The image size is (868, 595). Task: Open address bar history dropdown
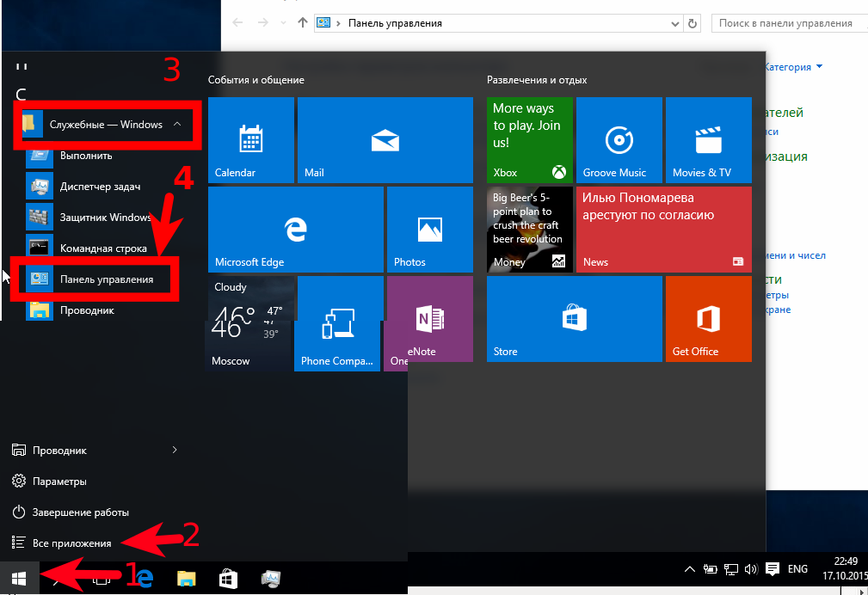(674, 24)
